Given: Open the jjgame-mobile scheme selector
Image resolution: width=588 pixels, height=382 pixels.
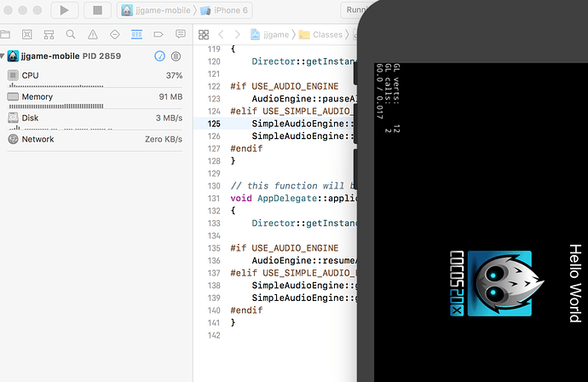Looking at the screenshot, I should pyautogui.click(x=156, y=10).
